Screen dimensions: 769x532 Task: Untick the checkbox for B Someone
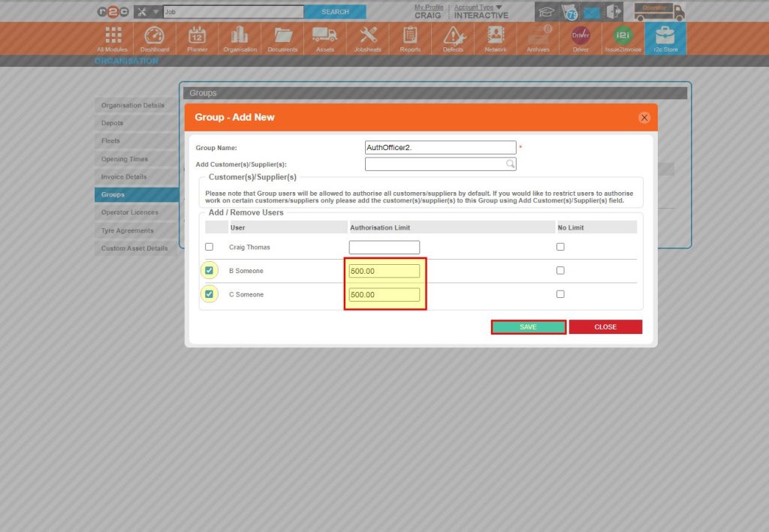(208, 270)
